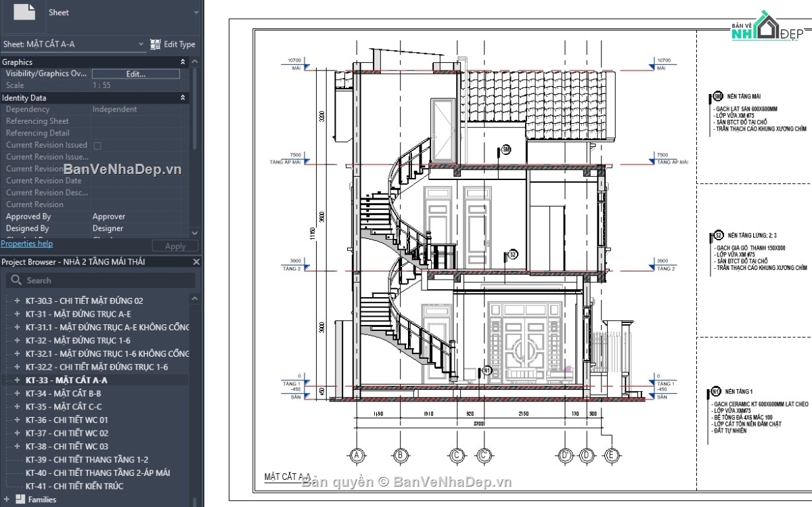The image size is (812, 507).
Task: Select sheet KT-41 CHI TIẾT KIẾN TRÚC
Action: click(x=74, y=486)
